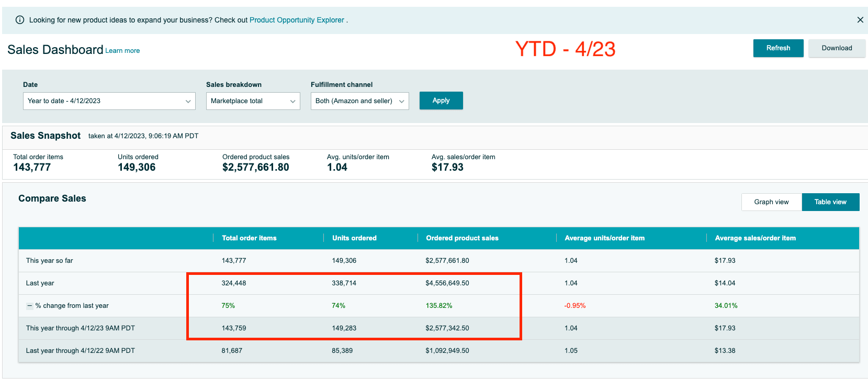Open the Product Opportunity Explorer link
This screenshot has height=388, width=868.
297,20
